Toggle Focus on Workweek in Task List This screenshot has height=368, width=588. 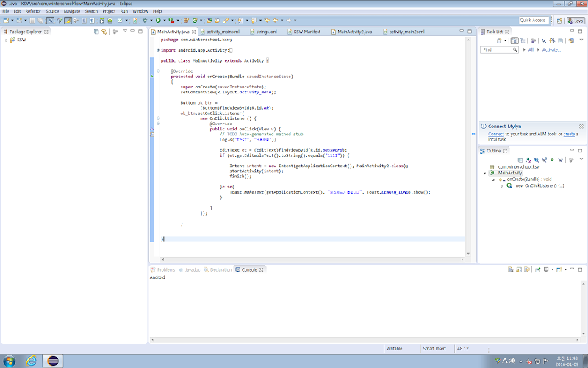pyautogui.click(x=534, y=40)
